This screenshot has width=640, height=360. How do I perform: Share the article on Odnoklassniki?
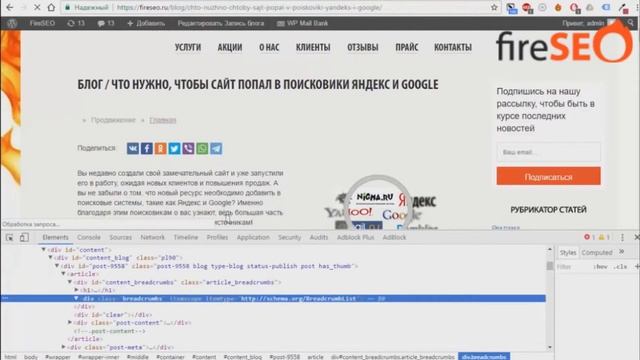coord(160,148)
